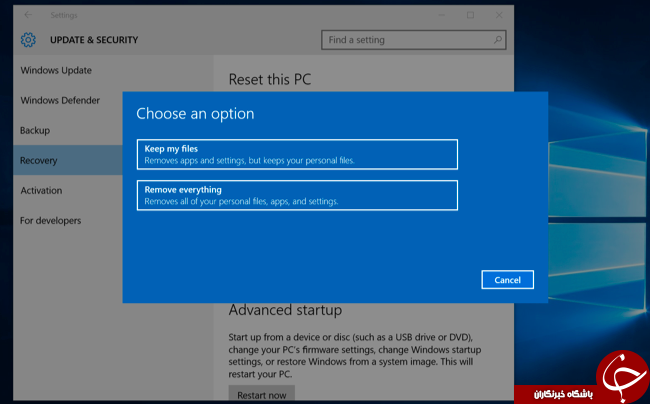
Task: Click the Settings gear icon
Action: click(x=28, y=40)
